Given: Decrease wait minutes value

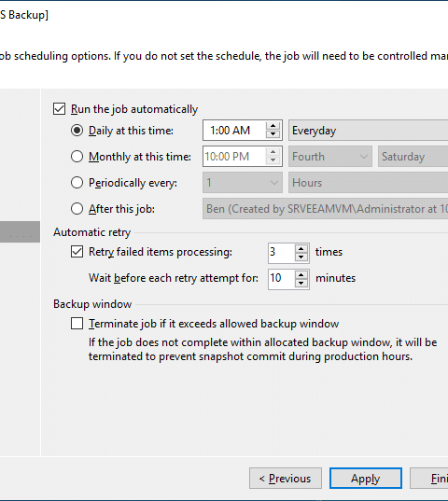Looking at the screenshot, I should point(301,283).
